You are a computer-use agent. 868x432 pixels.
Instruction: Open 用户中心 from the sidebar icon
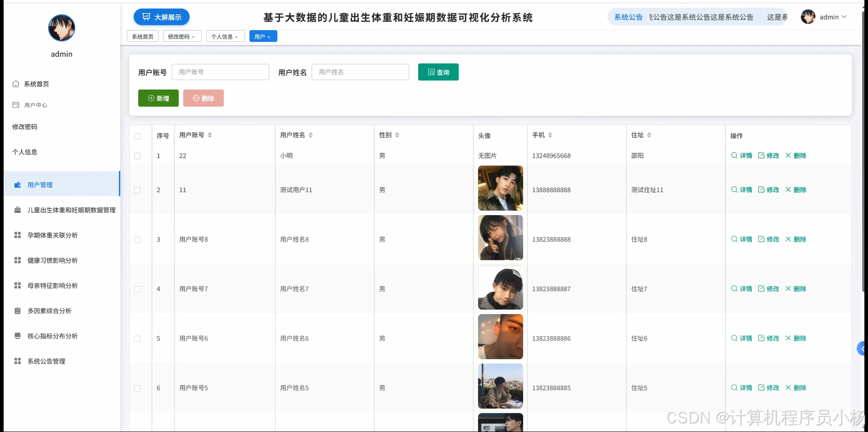(15, 105)
